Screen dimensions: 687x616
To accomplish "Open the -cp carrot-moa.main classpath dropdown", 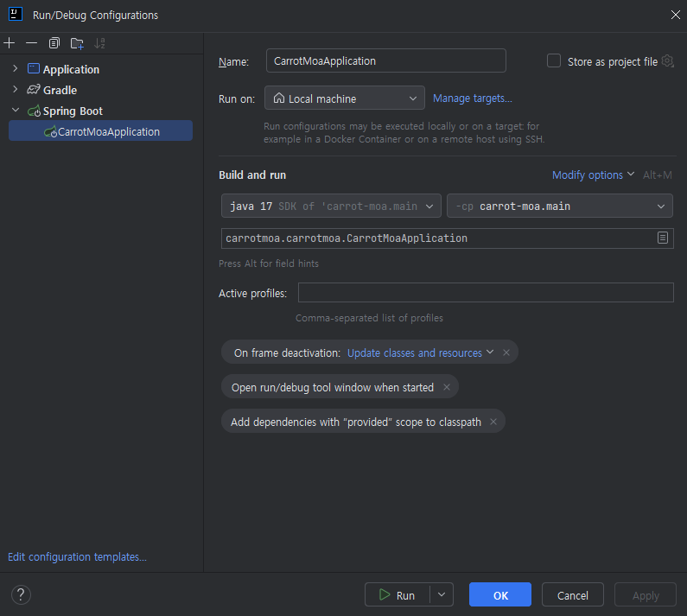I will pos(559,206).
